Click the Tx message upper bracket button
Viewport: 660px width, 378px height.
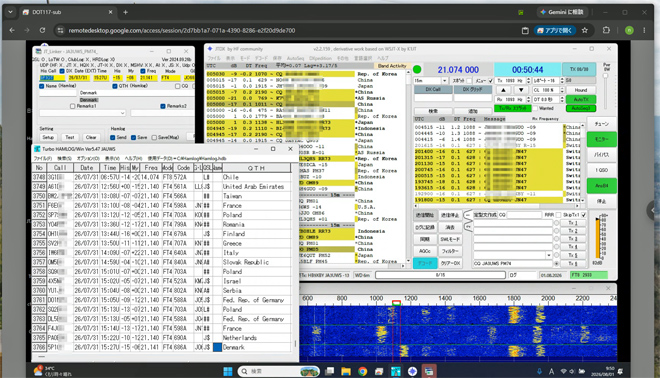coord(468,215)
